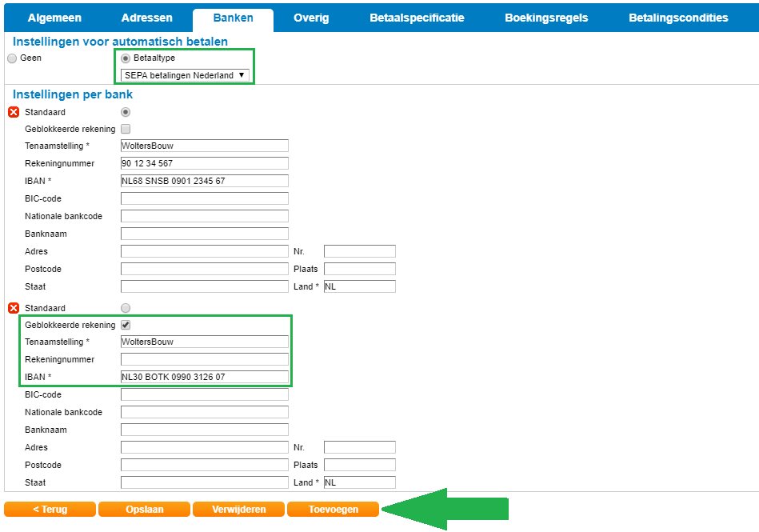Viewport: 759px width, 532px height.
Task: Select the Betaaltype radio button
Action: tap(126, 58)
